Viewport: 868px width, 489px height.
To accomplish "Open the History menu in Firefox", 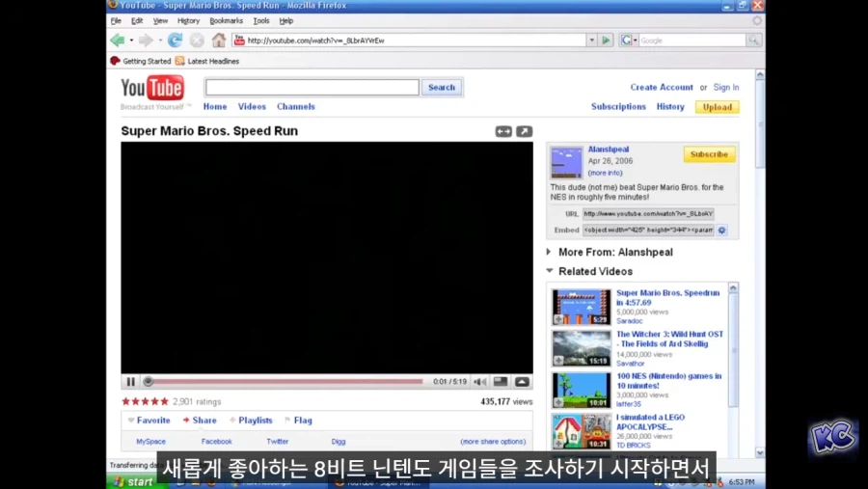I will pos(188,21).
